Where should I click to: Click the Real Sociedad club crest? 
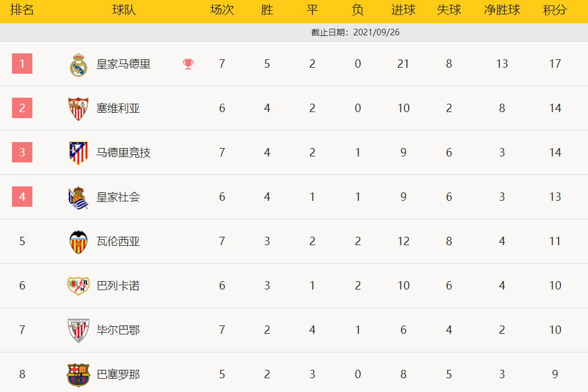79,197
